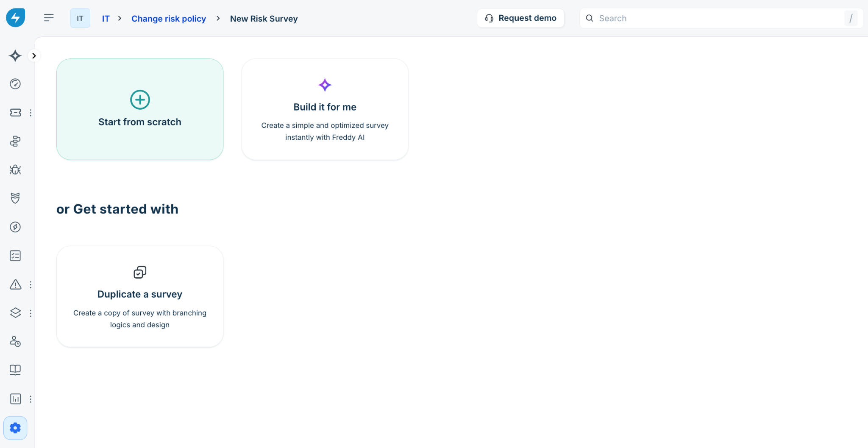This screenshot has width=868, height=448.
Task: Open the Admin settings gear icon
Action: [x=15, y=428]
